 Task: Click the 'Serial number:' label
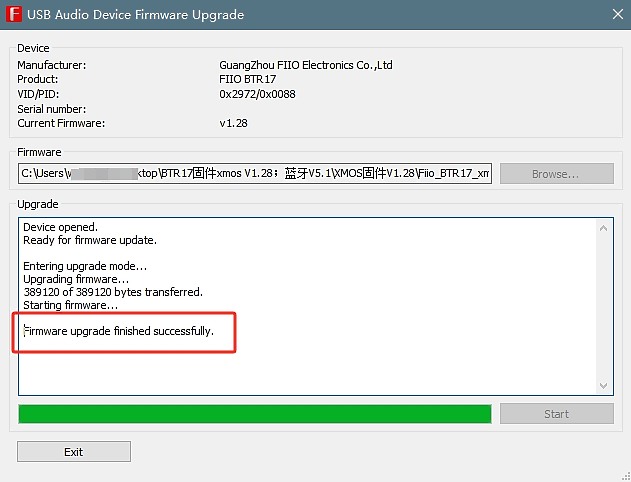tap(52, 109)
